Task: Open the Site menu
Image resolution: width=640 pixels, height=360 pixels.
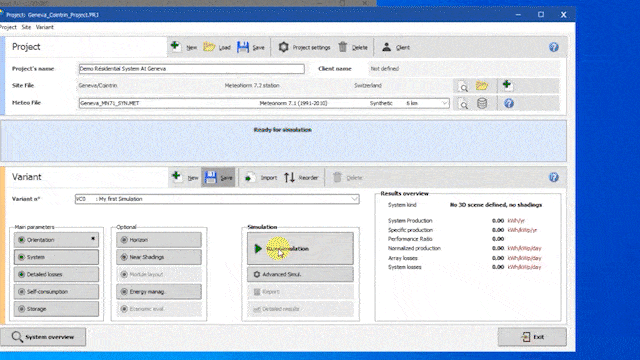Action: point(26,27)
